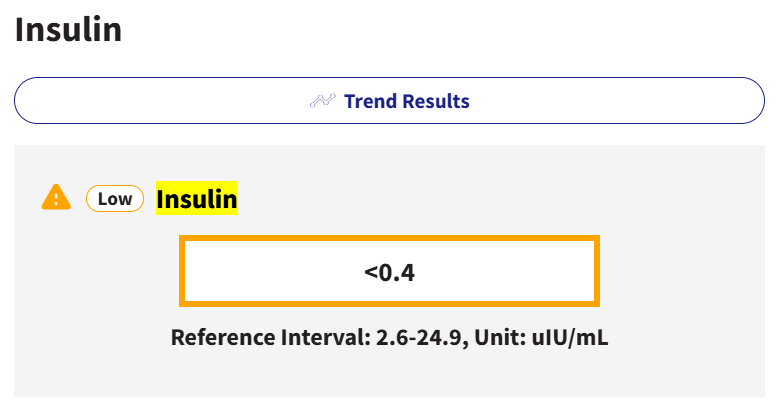Click the orange warning triangle icon
This screenshot has width=776, height=414.
point(56,197)
